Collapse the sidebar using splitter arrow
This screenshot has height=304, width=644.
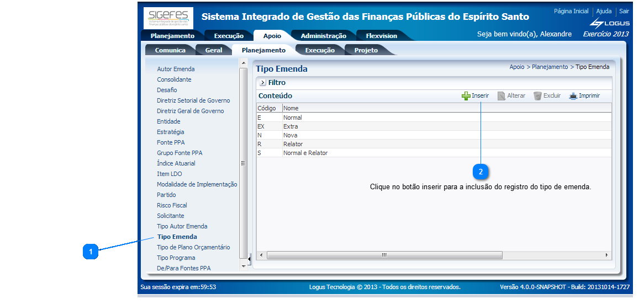pyautogui.click(x=249, y=258)
